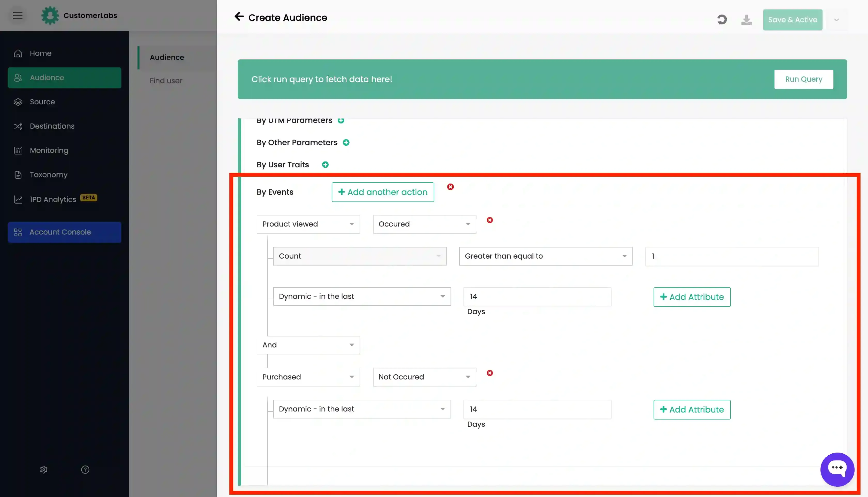Open the Occured condition dropdown
868x497 pixels.
(424, 224)
